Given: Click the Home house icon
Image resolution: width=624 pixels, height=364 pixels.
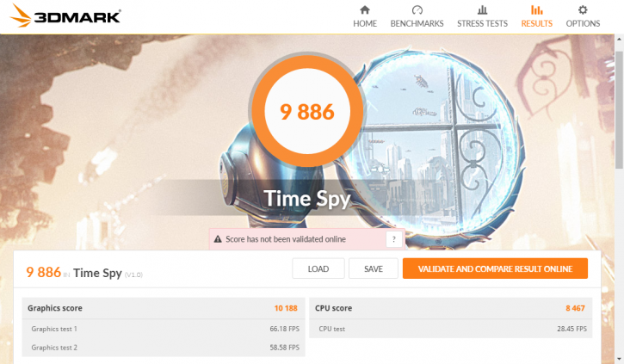Looking at the screenshot, I should (365, 9).
